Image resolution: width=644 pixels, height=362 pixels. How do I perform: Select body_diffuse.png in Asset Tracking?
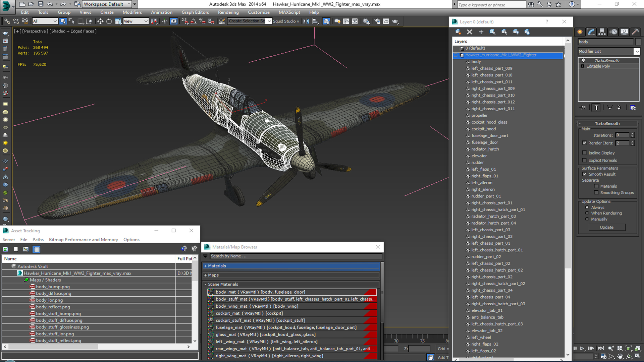click(x=54, y=294)
